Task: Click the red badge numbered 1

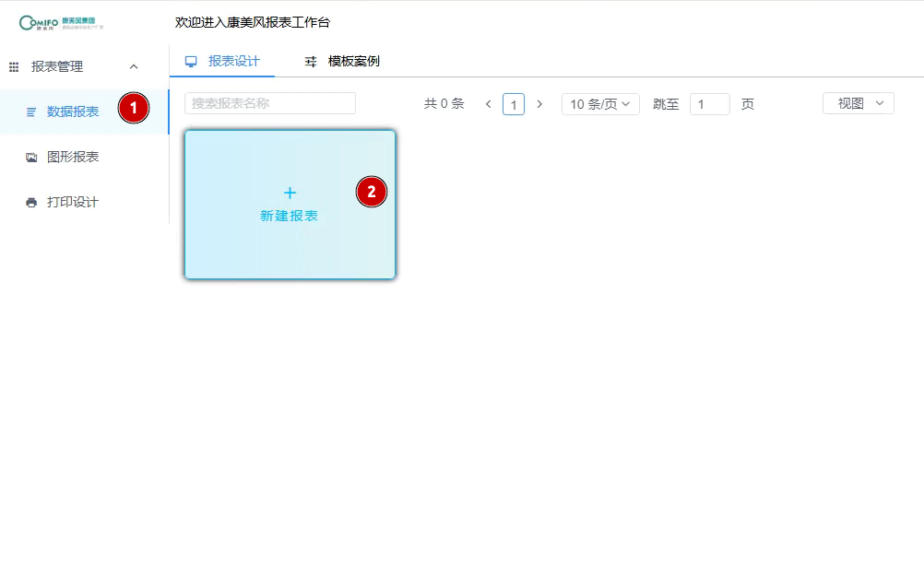Action: coord(134,108)
